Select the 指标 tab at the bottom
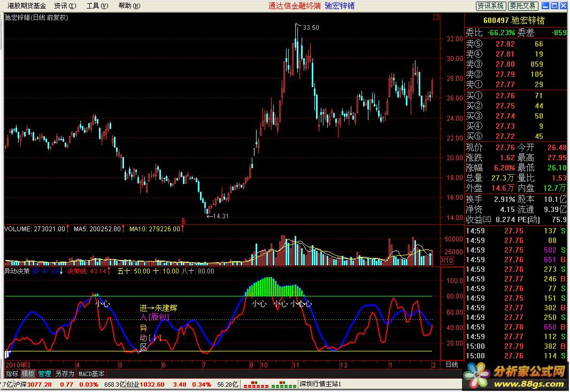Image resolution: width=570 pixels, height=392 pixels. [12, 373]
